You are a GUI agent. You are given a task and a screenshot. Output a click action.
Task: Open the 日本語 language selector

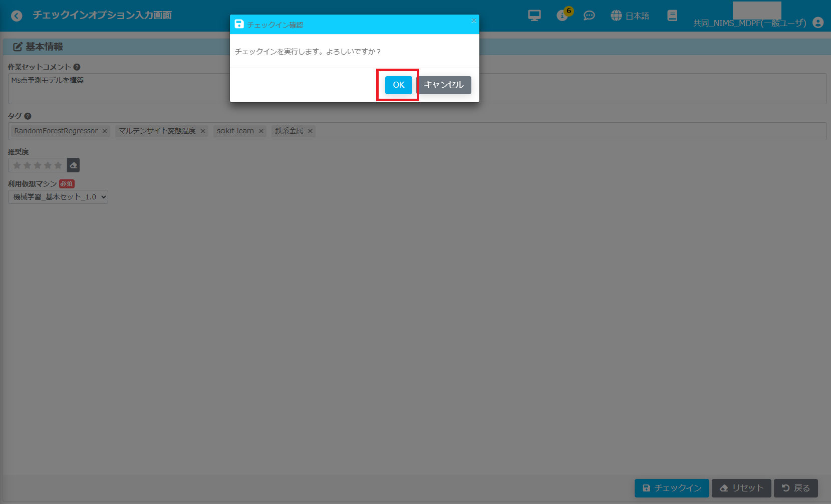(x=630, y=16)
